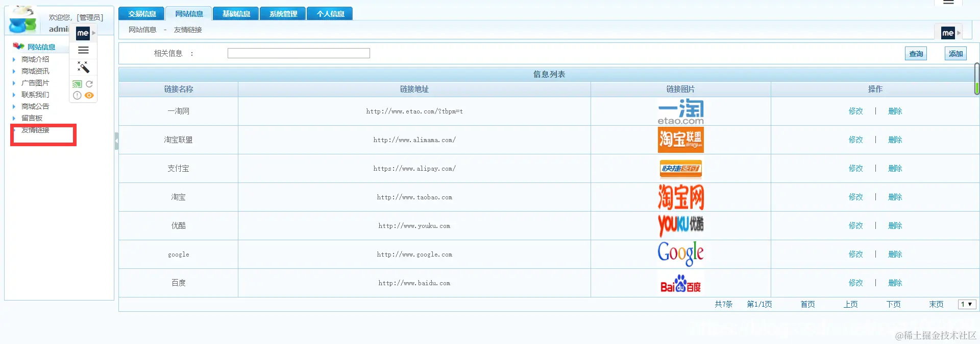Screen dimensions: 980x344
Task: Open 商城资讯 in the sidebar
Action: (35, 71)
